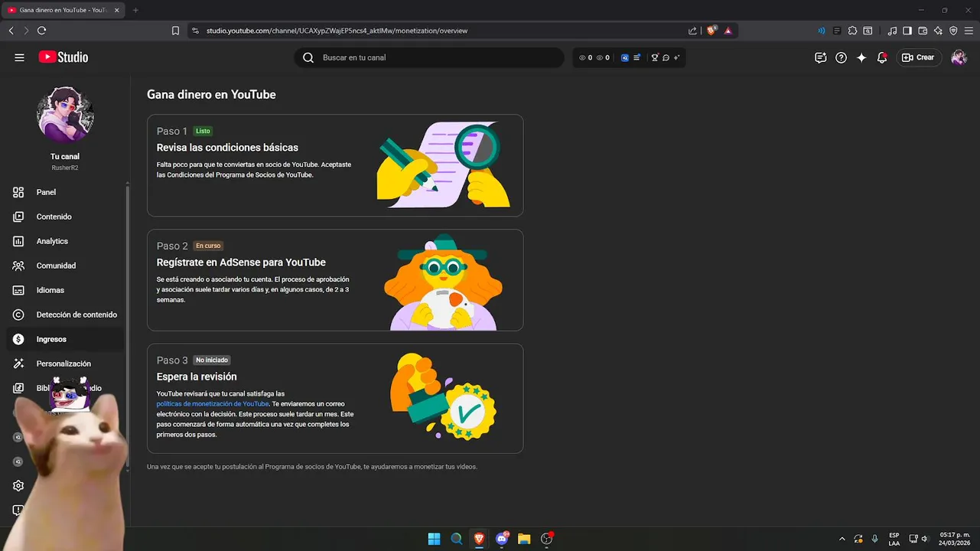Open a new browser tab

[135, 10]
